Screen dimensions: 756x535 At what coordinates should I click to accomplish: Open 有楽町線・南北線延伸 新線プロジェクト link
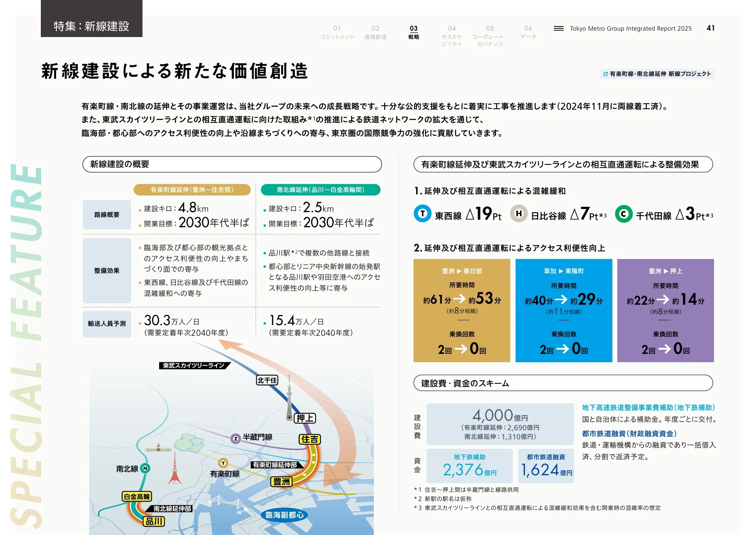pyautogui.click(x=657, y=74)
